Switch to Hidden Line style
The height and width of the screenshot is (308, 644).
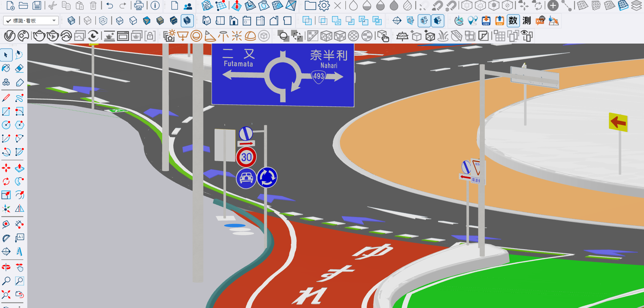point(133,21)
